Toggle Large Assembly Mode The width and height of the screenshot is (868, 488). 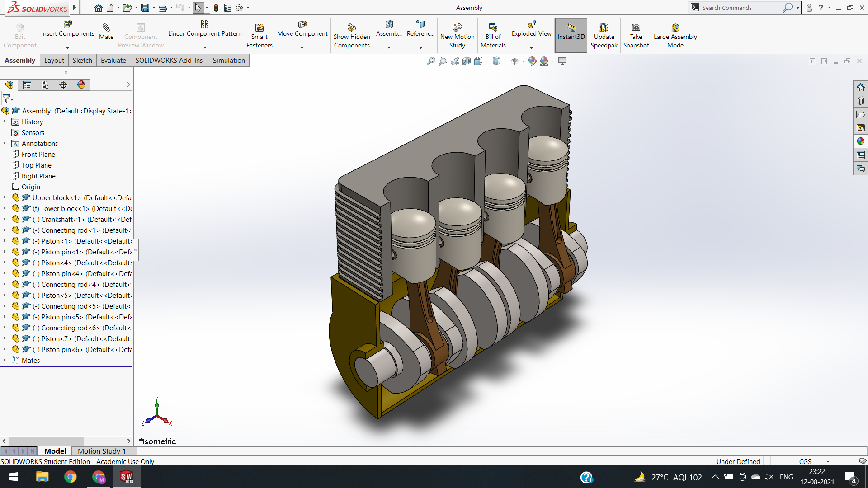click(x=675, y=28)
